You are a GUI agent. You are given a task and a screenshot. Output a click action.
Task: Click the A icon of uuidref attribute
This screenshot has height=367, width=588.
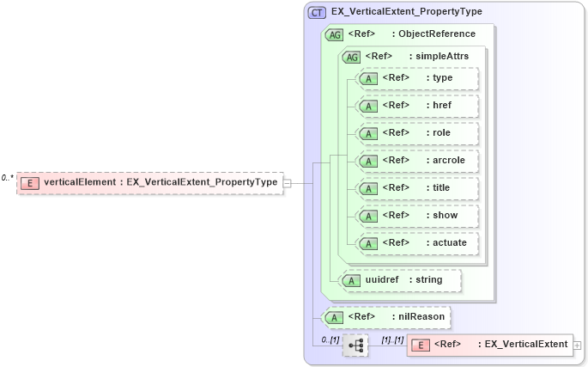351,280
